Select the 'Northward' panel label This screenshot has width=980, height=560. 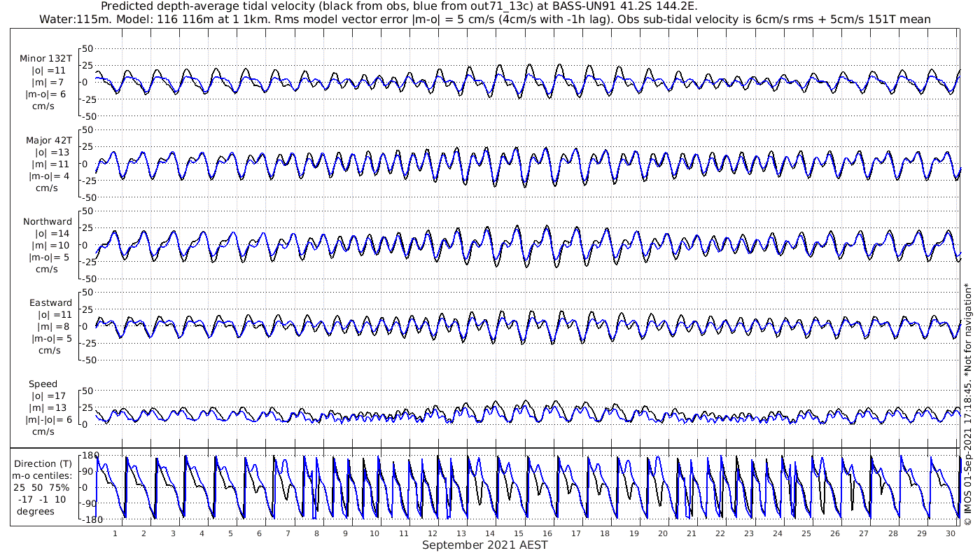coord(48,221)
